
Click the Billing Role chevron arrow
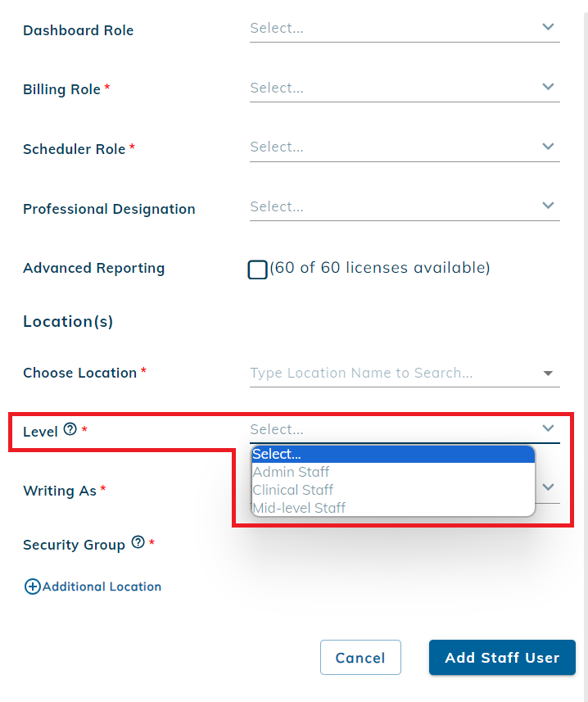(x=548, y=87)
